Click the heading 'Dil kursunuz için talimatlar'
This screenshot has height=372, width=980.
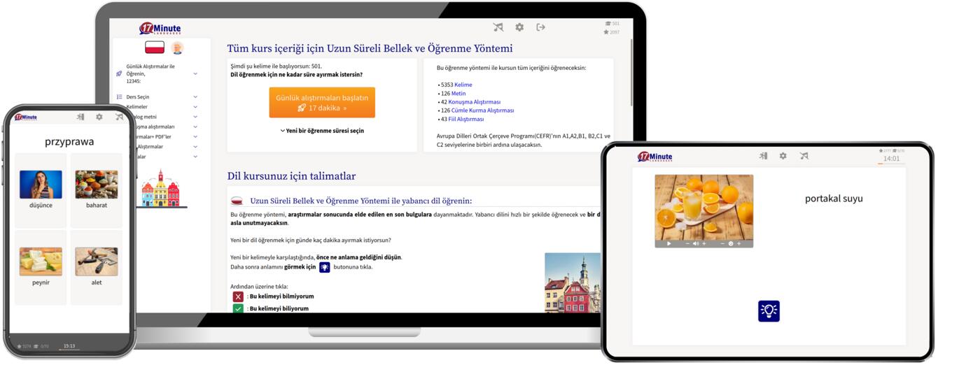pos(291,176)
